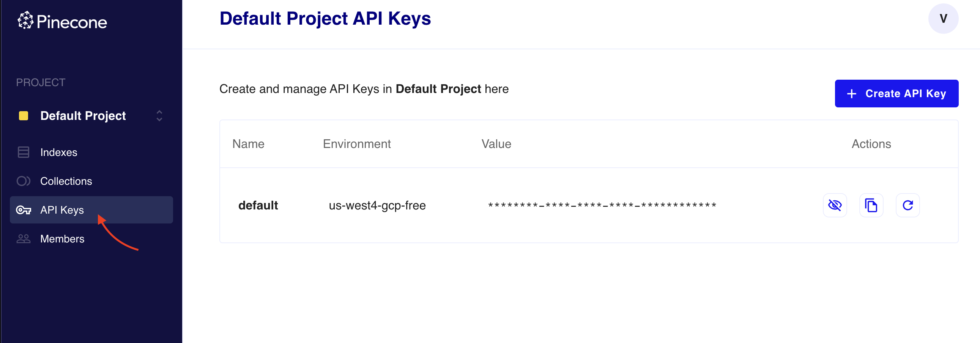Expand the Default Project switcher arrows
The width and height of the screenshot is (980, 343).
pyautogui.click(x=159, y=116)
